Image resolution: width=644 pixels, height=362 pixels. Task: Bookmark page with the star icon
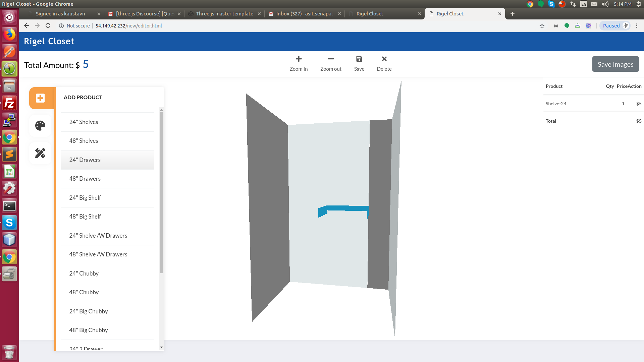point(542,26)
